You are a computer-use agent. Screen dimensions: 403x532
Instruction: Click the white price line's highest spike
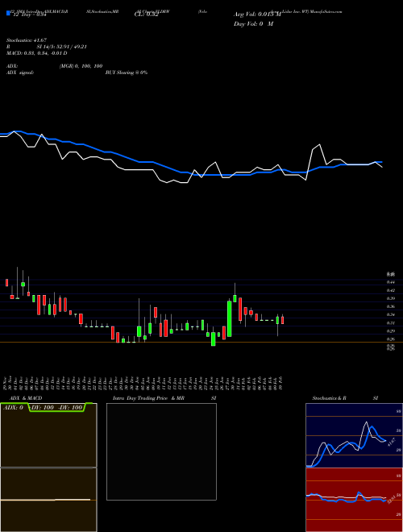tap(318, 145)
